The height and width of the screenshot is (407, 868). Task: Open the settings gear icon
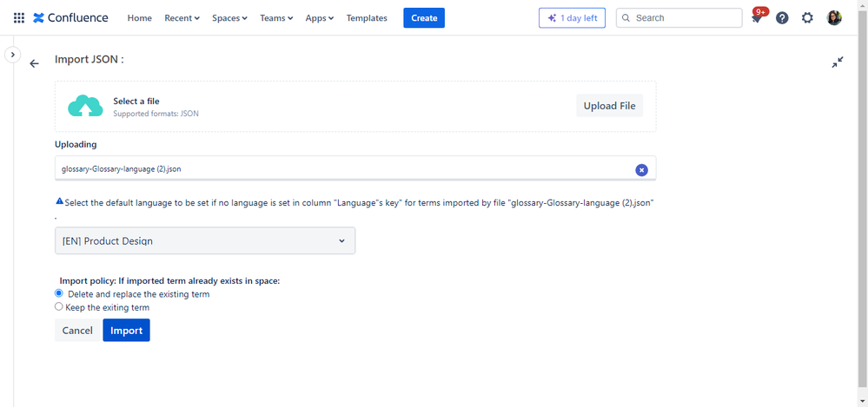[x=808, y=17]
